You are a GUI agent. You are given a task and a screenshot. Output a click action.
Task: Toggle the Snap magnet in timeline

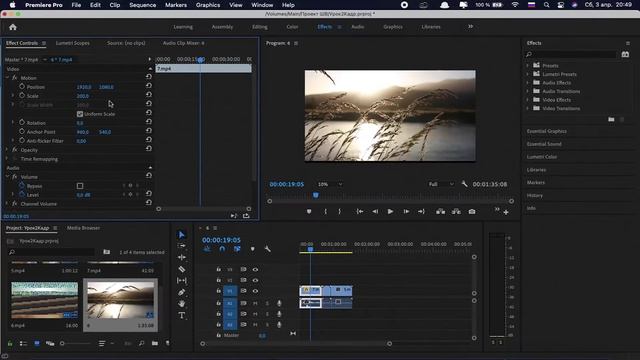coord(222,249)
